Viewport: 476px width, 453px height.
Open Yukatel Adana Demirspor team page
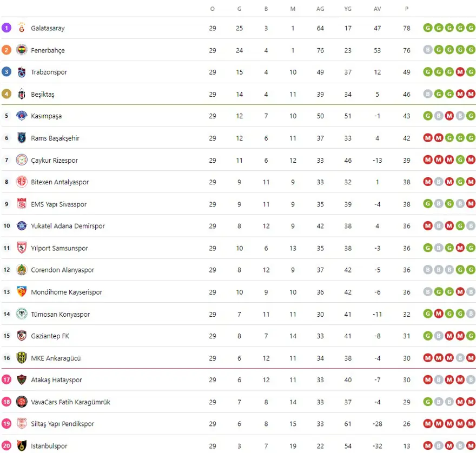[x=68, y=226]
